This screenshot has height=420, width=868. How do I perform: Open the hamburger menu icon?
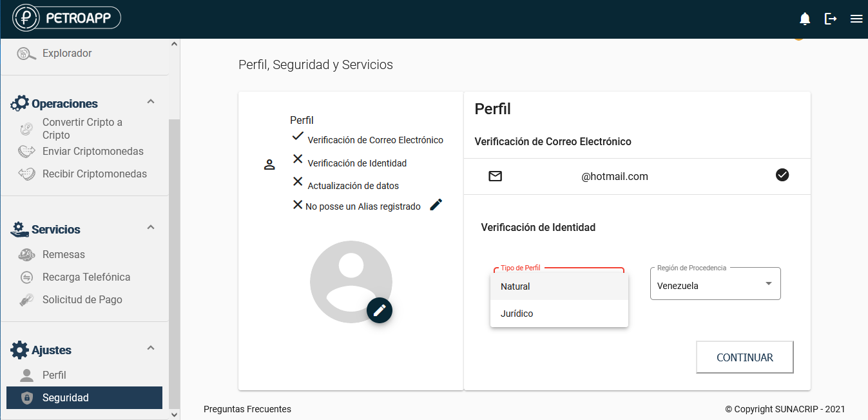[856, 19]
